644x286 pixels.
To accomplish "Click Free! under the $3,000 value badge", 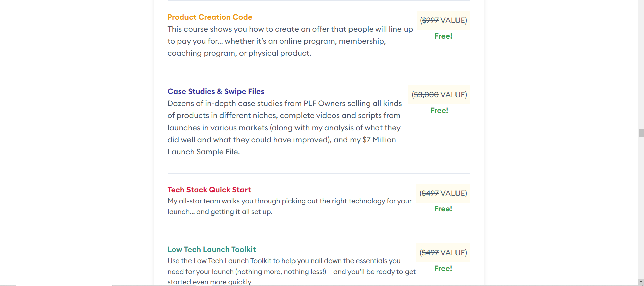I will [x=439, y=110].
